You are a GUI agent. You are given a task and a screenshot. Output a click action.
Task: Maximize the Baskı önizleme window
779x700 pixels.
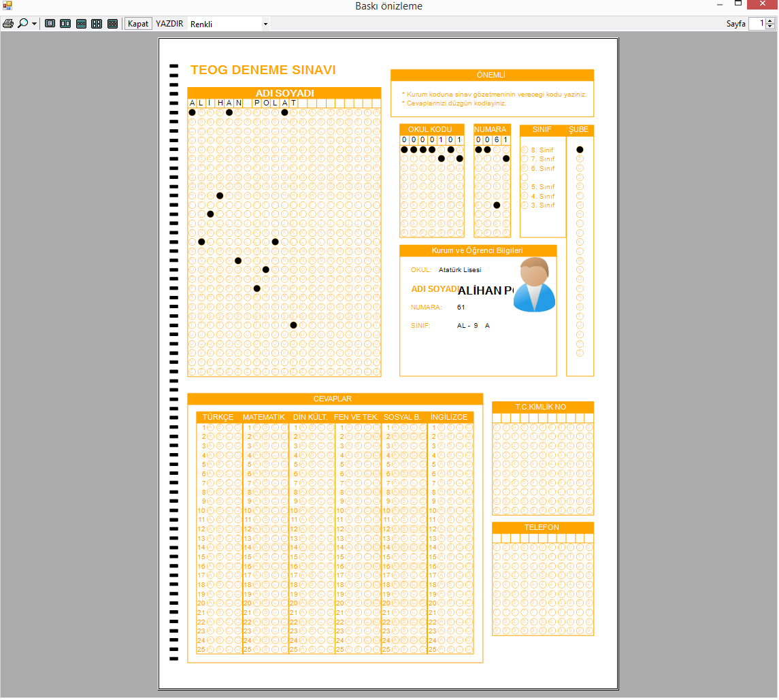pyautogui.click(x=738, y=5)
